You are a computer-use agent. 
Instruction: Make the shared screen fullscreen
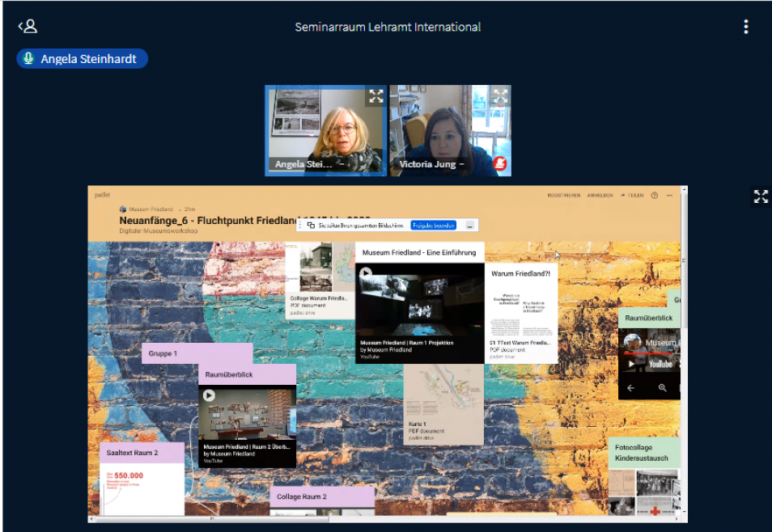pyautogui.click(x=761, y=196)
